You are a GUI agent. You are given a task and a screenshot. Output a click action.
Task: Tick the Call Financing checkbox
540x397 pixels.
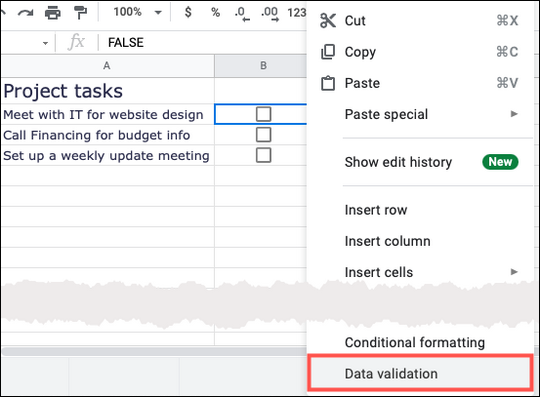coord(263,135)
